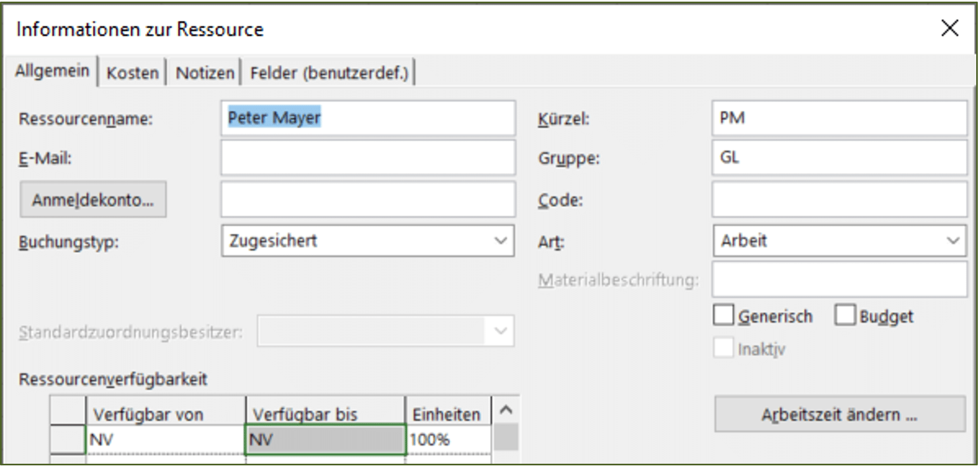Click the availability table scrollbar thumb
Viewport: 980px width, 467px height.
click(506, 437)
